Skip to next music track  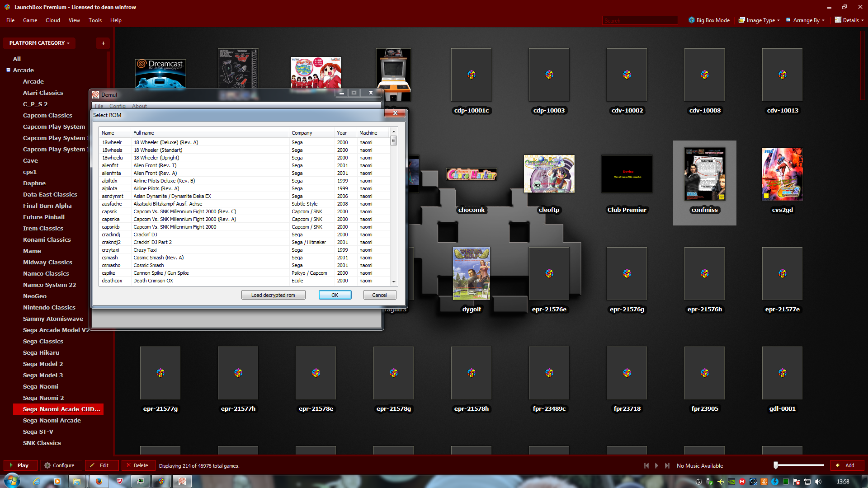[x=667, y=465]
